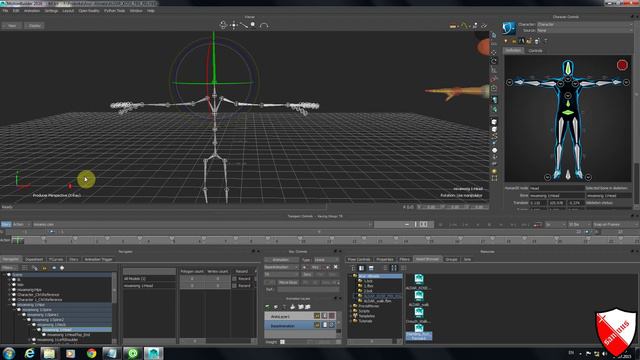Switch to the FCurves tab in Navigator
This screenshot has width=640, height=360.
tap(56, 259)
